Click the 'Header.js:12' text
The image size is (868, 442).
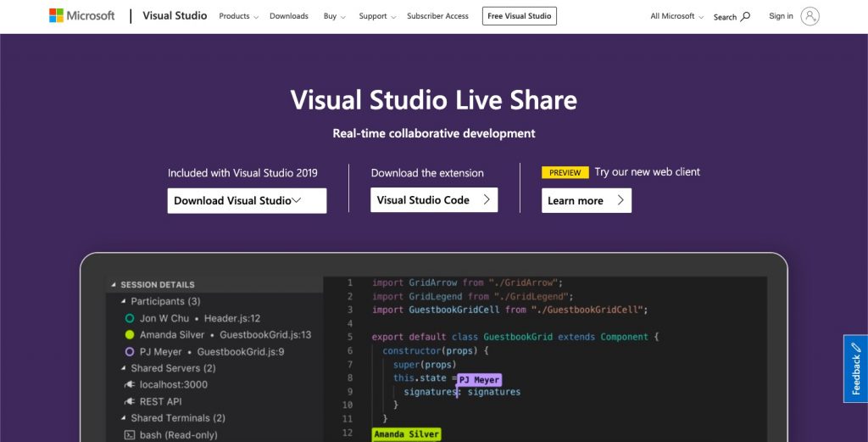click(x=232, y=318)
